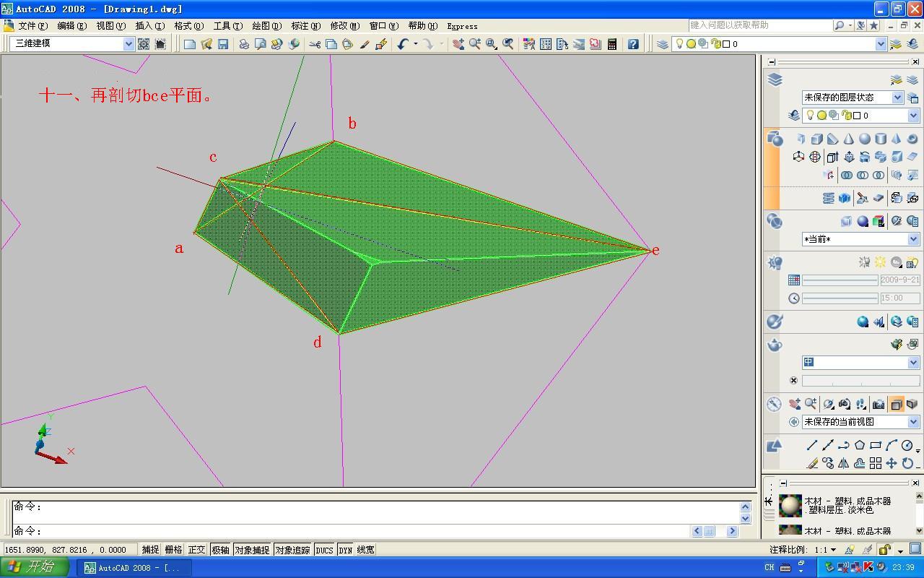Open Layer Properties Manager in top toolbar
This screenshot has height=578, width=924.
pyautogui.click(x=663, y=44)
